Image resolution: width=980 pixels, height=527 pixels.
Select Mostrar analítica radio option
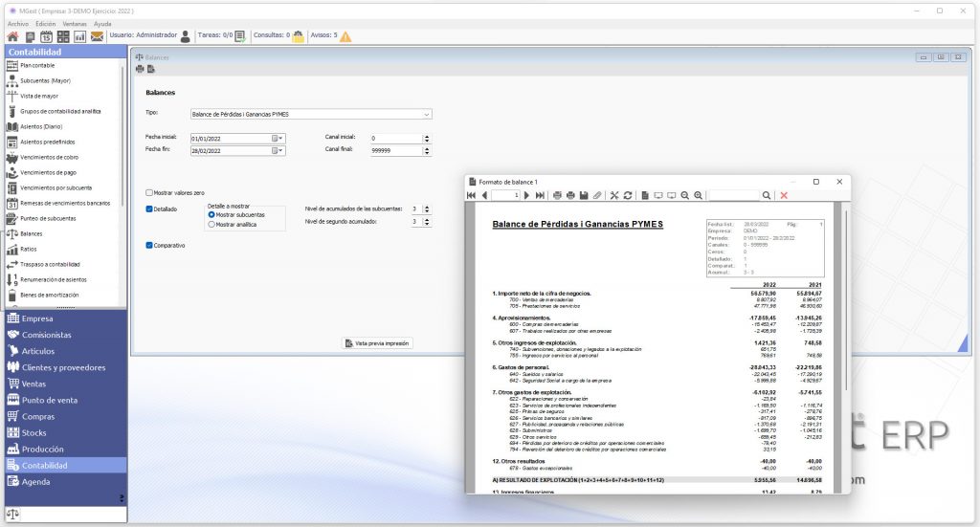click(212, 224)
